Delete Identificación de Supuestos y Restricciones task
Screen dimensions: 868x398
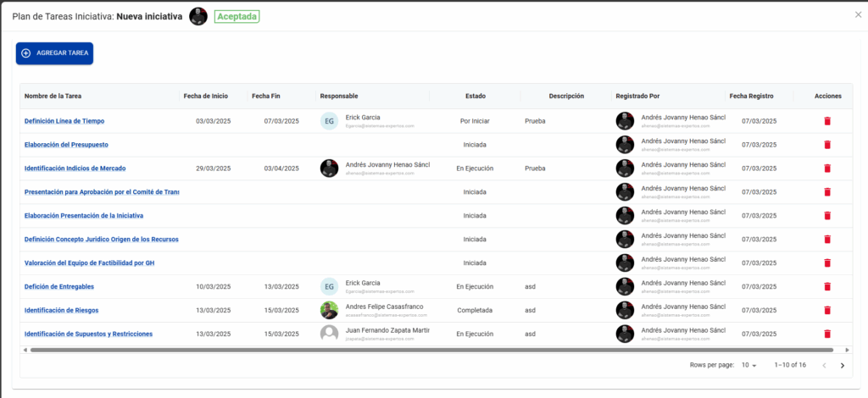827,334
